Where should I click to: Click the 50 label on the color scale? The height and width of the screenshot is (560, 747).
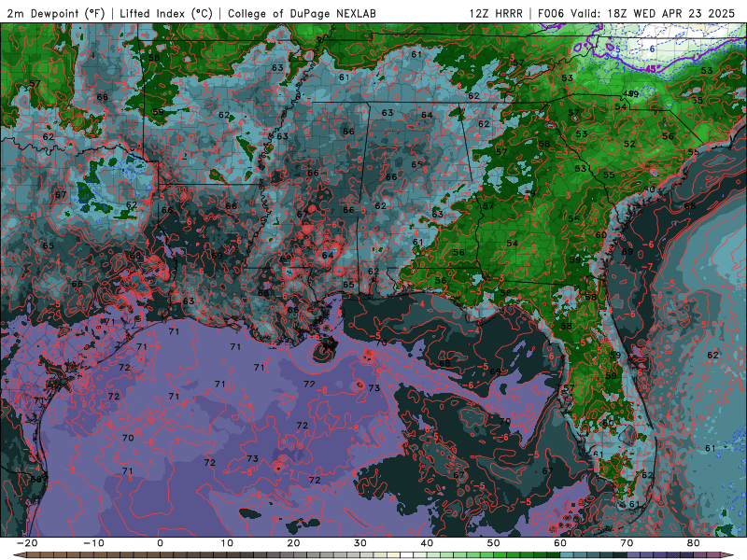click(494, 543)
